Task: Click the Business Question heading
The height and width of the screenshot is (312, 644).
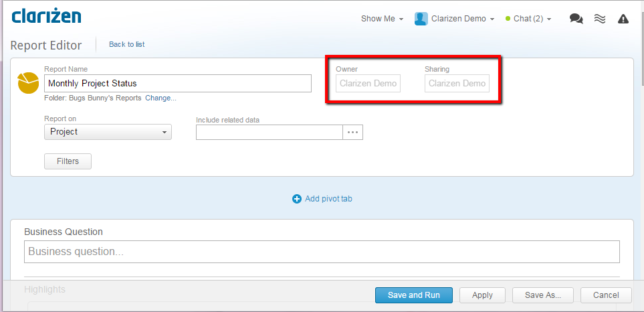Action: (x=64, y=232)
